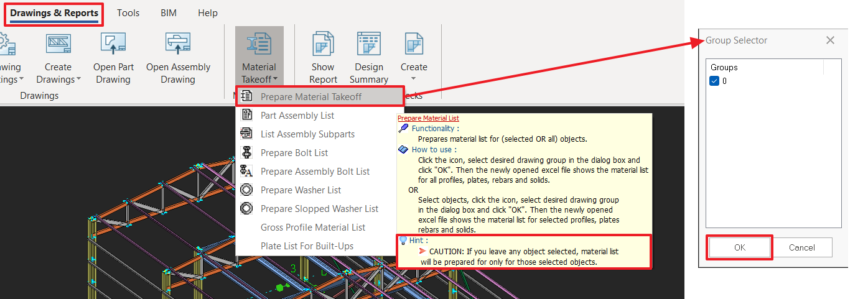The width and height of the screenshot is (868, 299).
Task: Click the Material Takeoff ribbon icon
Action: pyautogui.click(x=259, y=44)
